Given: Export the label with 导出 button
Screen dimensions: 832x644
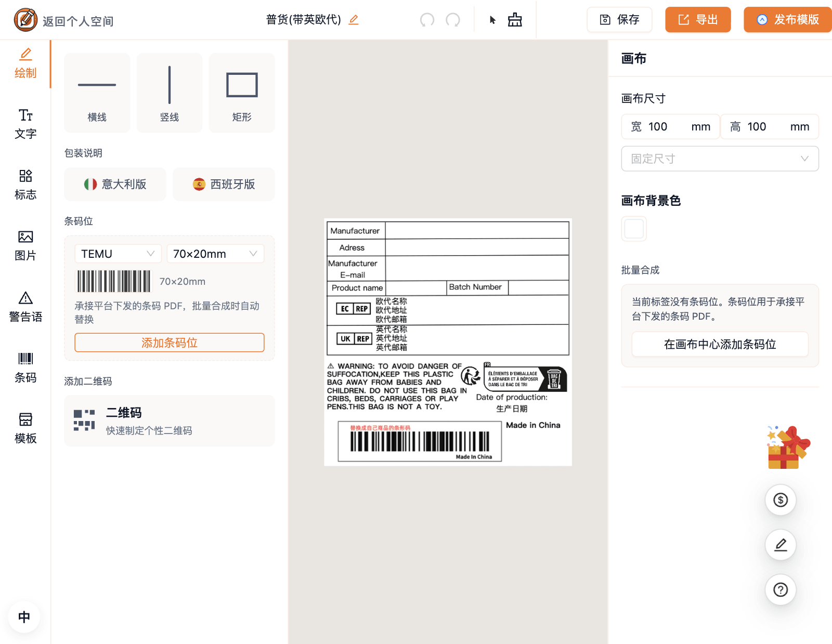Looking at the screenshot, I should pos(698,20).
